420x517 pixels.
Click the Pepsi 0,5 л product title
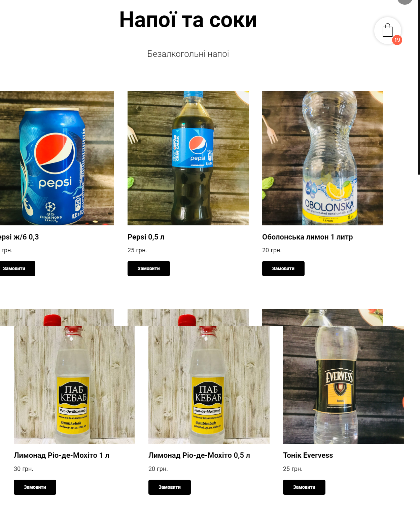[146, 237]
